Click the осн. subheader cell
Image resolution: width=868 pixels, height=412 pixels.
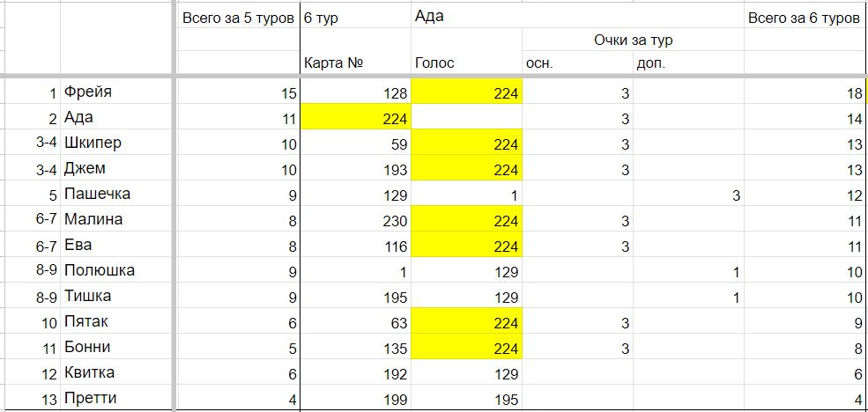[x=577, y=63]
